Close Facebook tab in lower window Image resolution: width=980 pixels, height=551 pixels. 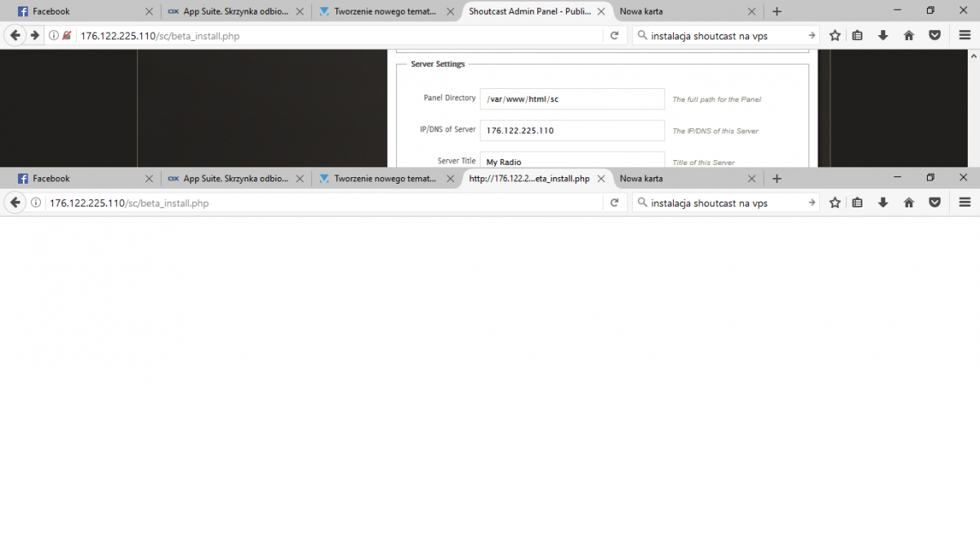pos(149,178)
